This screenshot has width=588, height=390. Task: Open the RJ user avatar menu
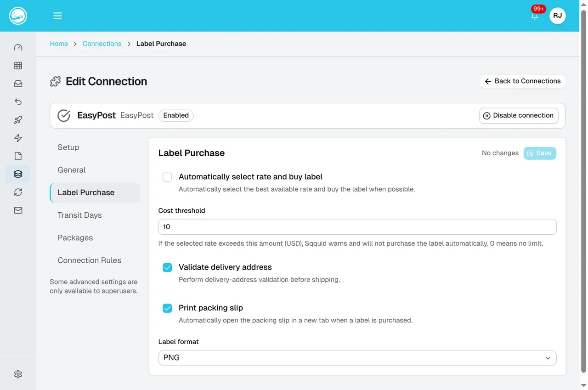click(x=558, y=16)
